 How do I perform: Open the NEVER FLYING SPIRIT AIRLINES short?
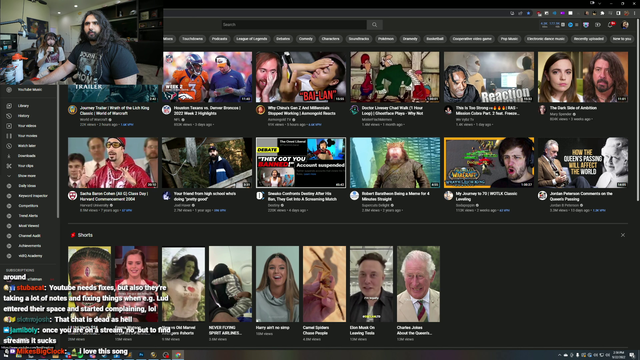(x=230, y=284)
